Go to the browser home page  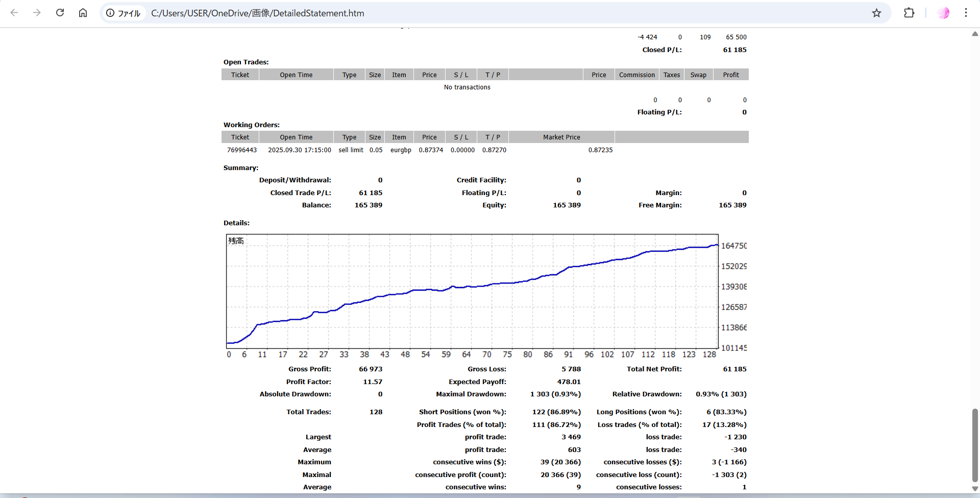point(83,13)
